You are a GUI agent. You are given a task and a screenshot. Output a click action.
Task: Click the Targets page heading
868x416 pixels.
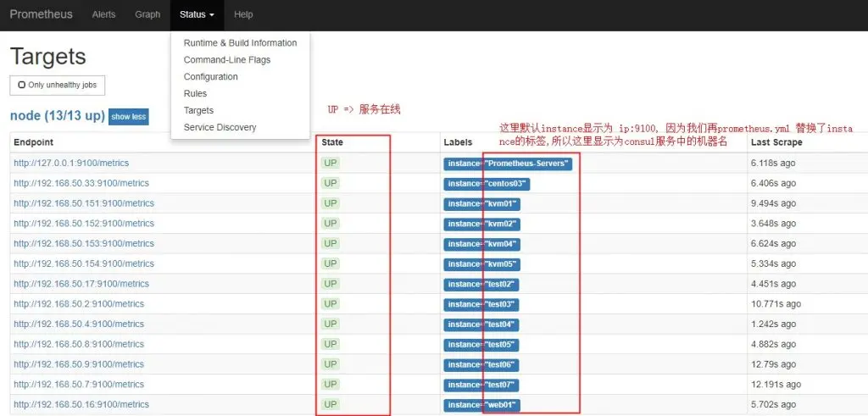click(48, 57)
